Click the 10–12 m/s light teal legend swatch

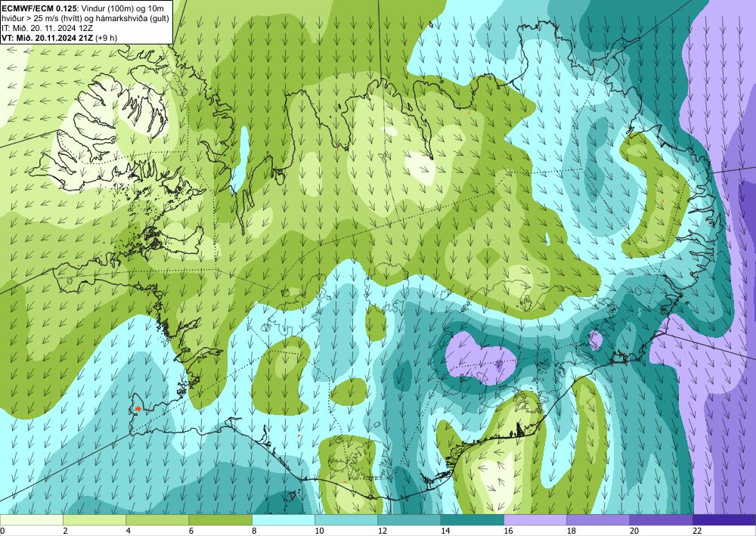[346, 519]
